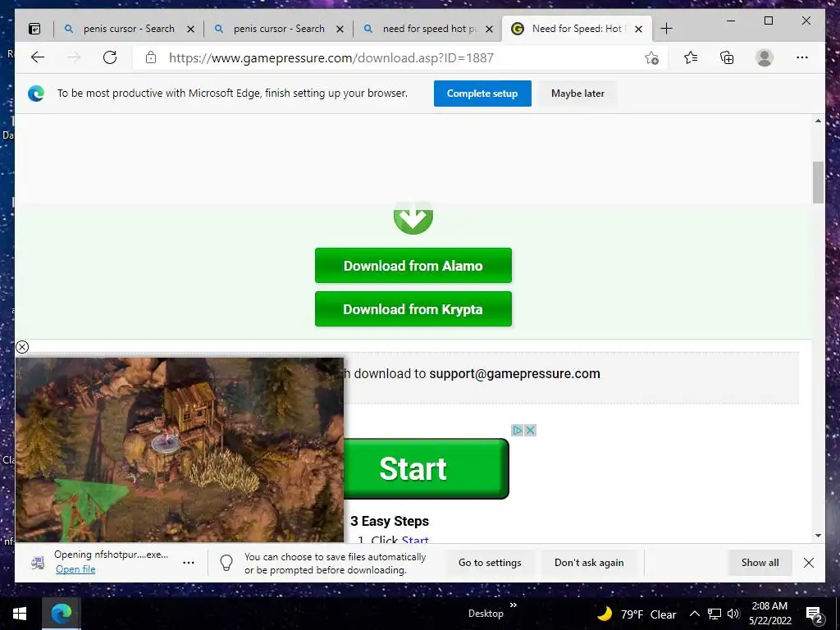Download from Alamo server
Screen dimensions: 840x630
(x=413, y=266)
